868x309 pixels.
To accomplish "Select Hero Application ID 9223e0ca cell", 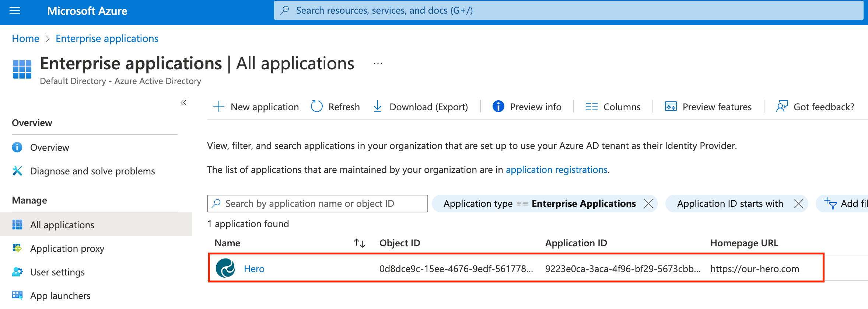I will coord(623,269).
